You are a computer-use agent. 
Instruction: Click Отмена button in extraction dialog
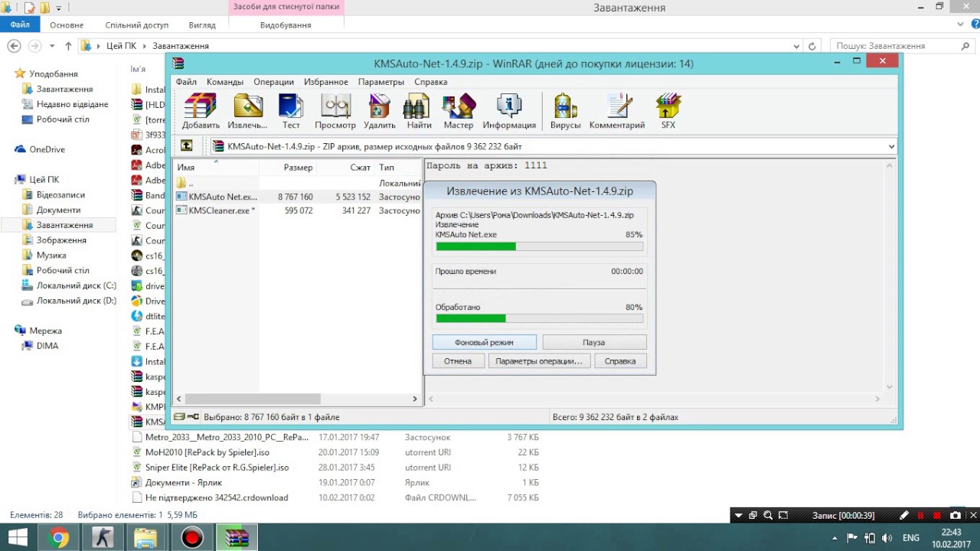pos(458,360)
